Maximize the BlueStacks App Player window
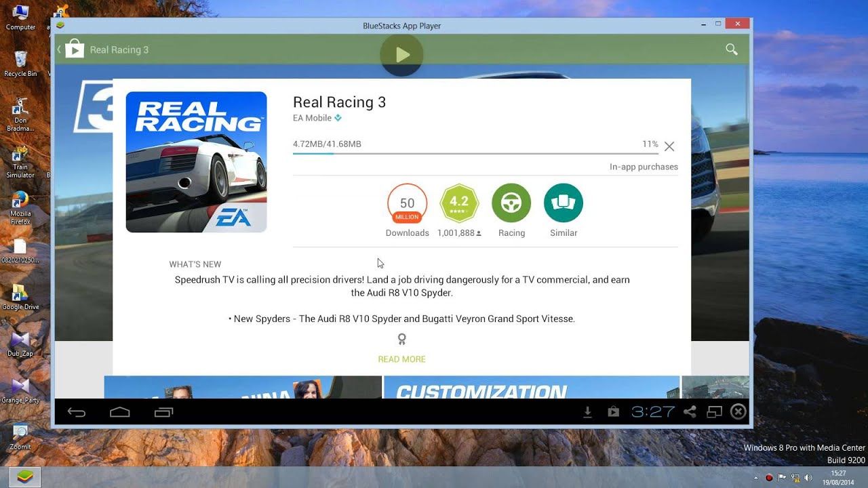 718,24
